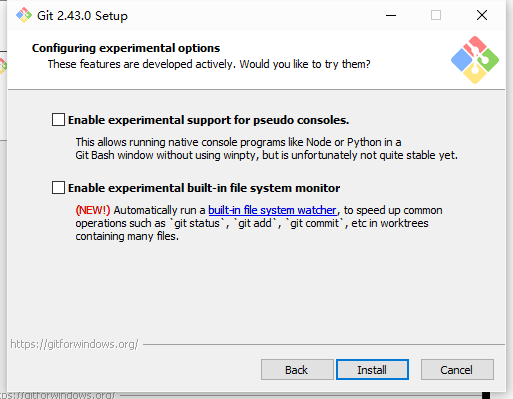Image resolution: width=513 pixels, height=399 pixels.
Task: Click the 'Enable experimental built-in file system monitor' label
Action: [x=204, y=188]
